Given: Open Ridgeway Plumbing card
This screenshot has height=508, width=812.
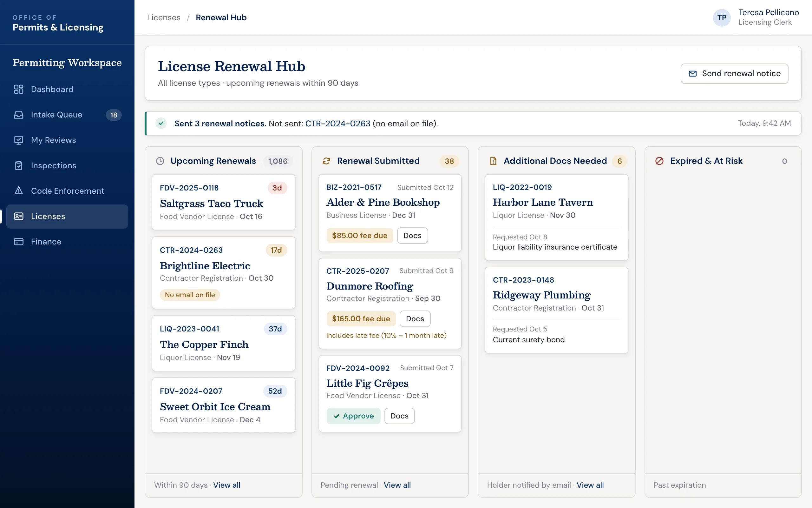Looking at the screenshot, I should [x=556, y=310].
